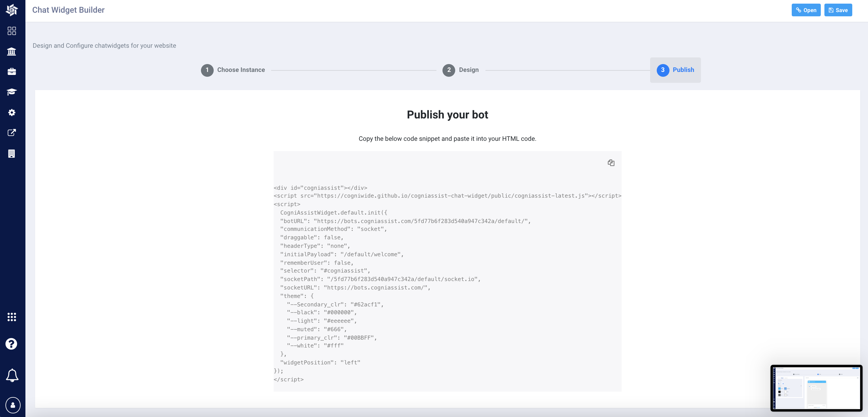
Task: Go to step 2 Design
Action: click(461, 70)
